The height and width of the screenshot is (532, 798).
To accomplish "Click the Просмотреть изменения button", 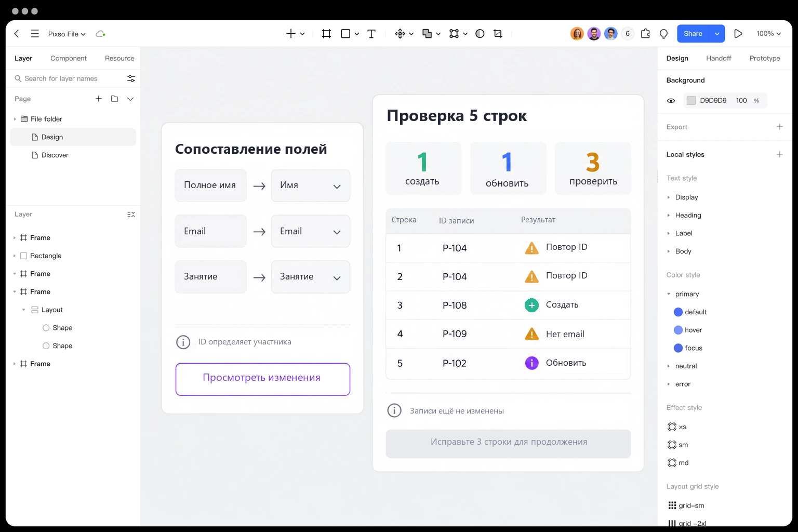I will 263,379.
